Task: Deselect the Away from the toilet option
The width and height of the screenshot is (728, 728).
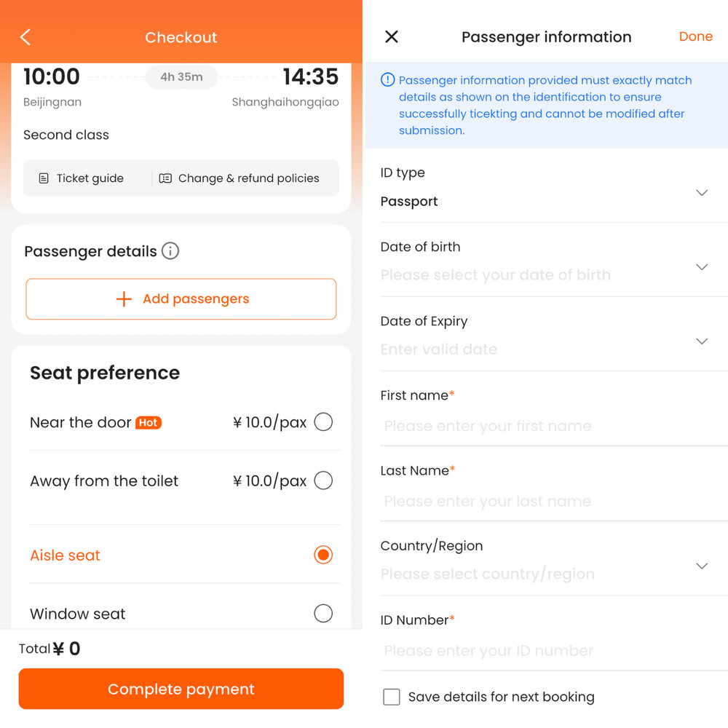Action: [323, 480]
